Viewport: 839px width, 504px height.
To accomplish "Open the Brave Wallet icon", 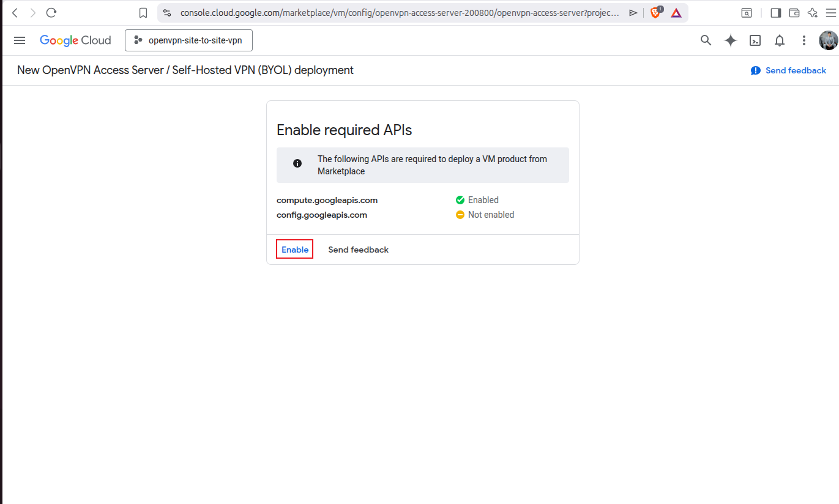I will pyautogui.click(x=794, y=13).
